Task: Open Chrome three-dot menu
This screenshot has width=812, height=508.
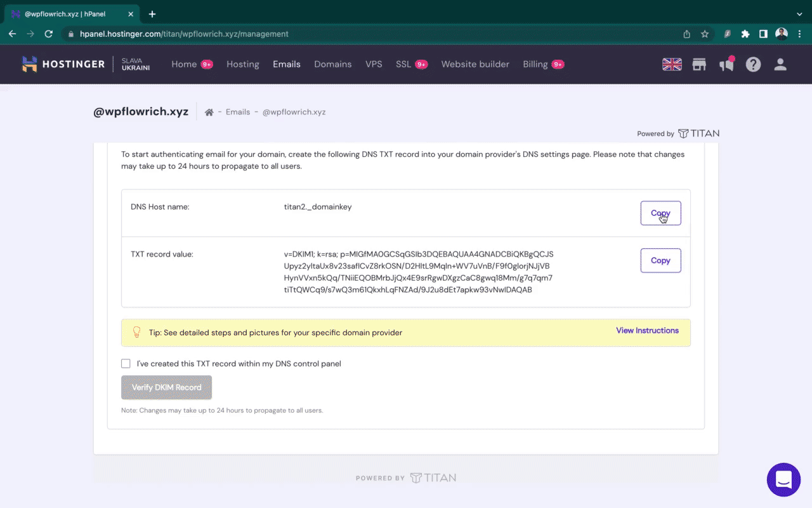Action: [x=799, y=34]
